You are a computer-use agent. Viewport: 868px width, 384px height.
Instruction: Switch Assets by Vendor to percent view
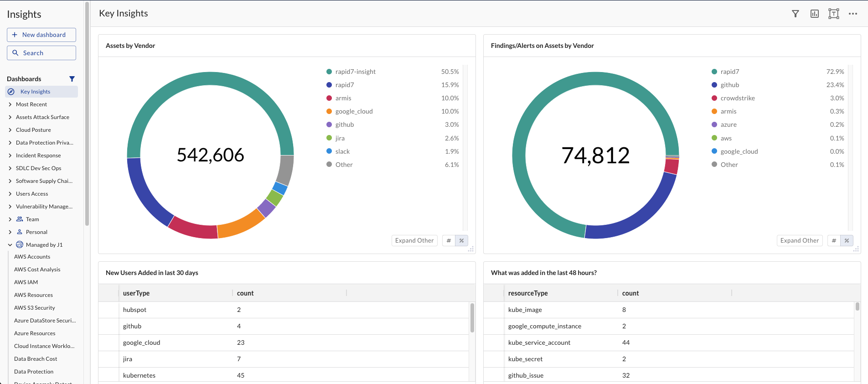[x=461, y=240]
